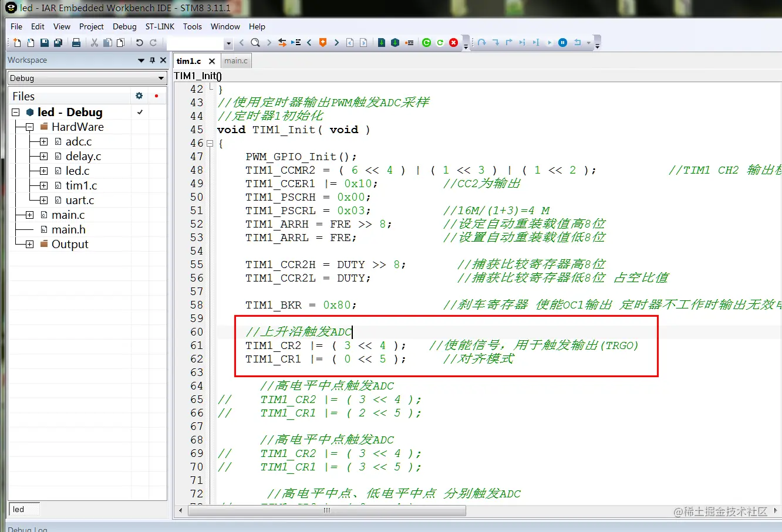This screenshot has width=782, height=532.
Task: Click the debugger Reset icon
Action: click(578, 42)
